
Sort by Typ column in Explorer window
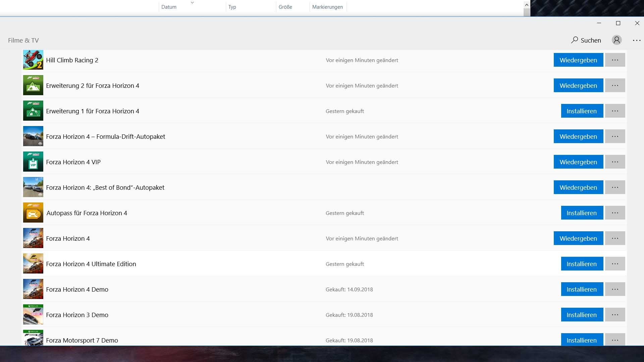click(x=251, y=7)
